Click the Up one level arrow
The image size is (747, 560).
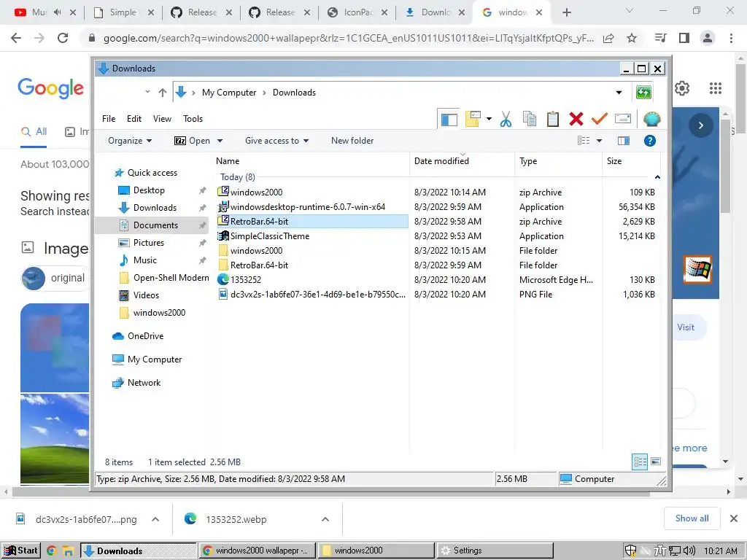coord(163,93)
